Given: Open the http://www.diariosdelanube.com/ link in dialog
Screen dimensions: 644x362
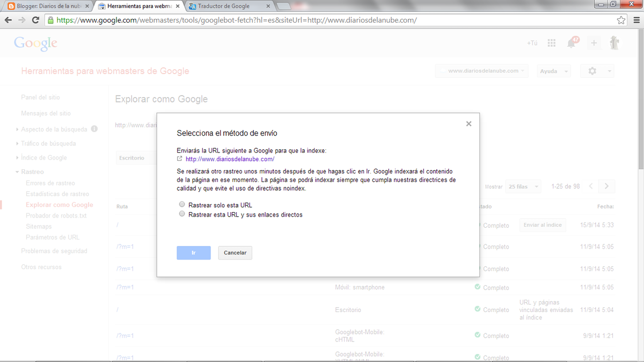Looking at the screenshot, I should pyautogui.click(x=230, y=159).
